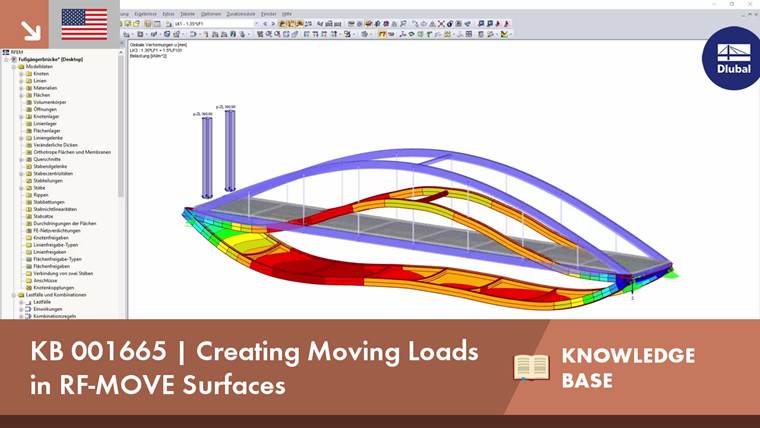Expand the Flächen tree node
The width and height of the screenshot is (760, 428).
[21, 95]
